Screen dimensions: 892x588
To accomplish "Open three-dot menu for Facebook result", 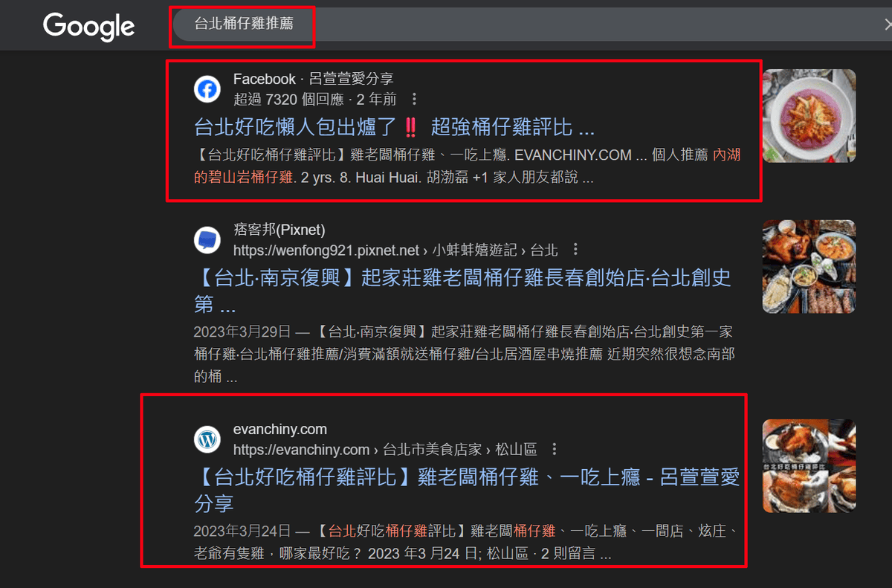I will pos(415,99).
